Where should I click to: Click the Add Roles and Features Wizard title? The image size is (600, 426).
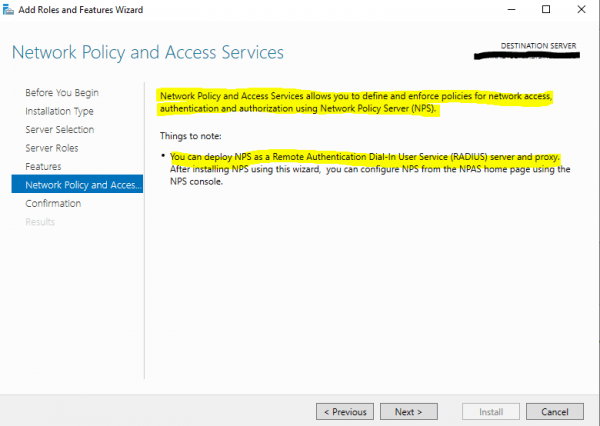[x=81, y=10]
